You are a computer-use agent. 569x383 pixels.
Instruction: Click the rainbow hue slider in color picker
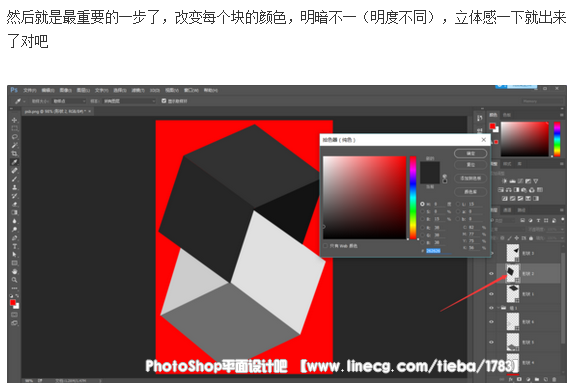(x=413, y=197)
